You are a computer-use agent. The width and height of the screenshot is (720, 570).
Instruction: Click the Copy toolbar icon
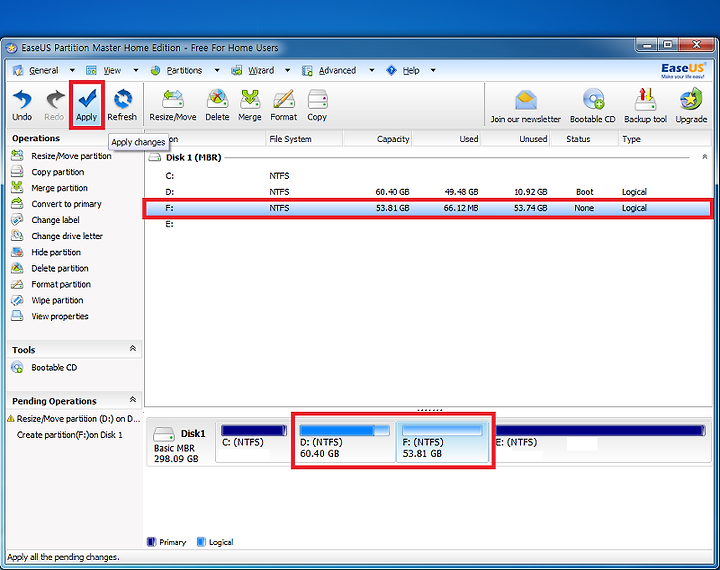[x=317, y=105]
